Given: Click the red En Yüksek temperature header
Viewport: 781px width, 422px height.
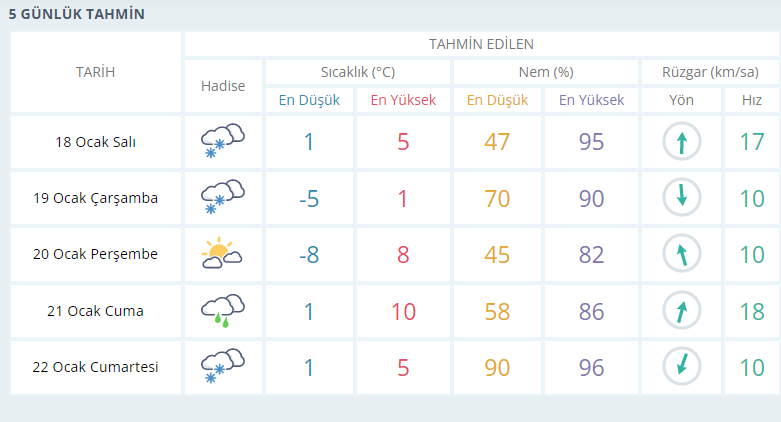Looking at the screenshot, I should click(403, 100).
